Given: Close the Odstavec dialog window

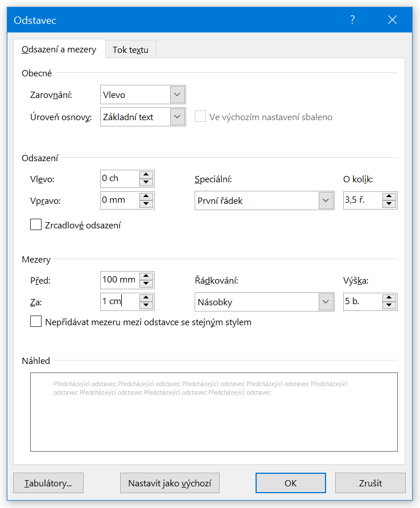Looking at the screenshot, I should (392, 20).
